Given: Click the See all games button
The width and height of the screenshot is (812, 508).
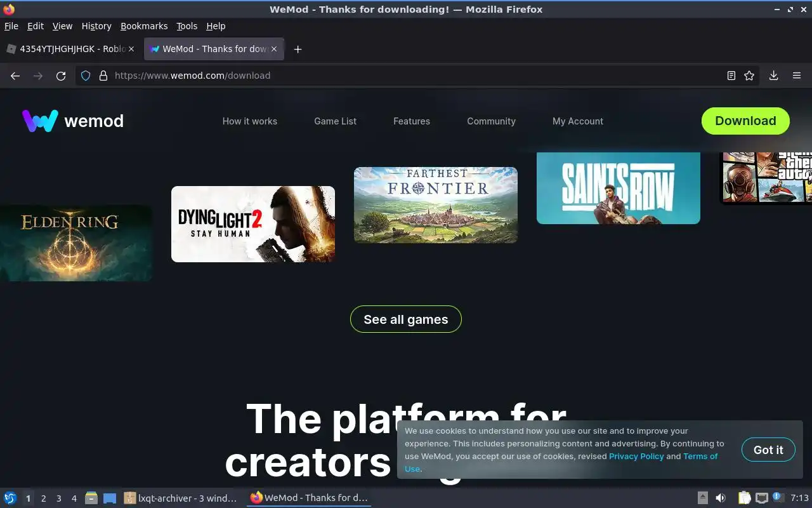Looking at the screenshot, I should click(x=406, y=319).
